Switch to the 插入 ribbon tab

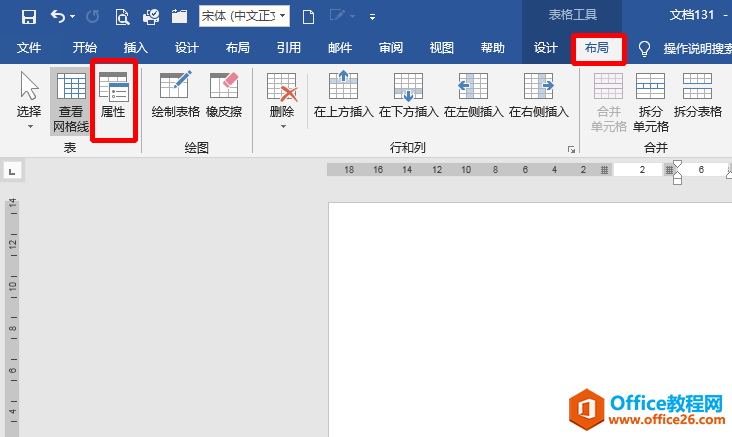(x=135, y=48)
